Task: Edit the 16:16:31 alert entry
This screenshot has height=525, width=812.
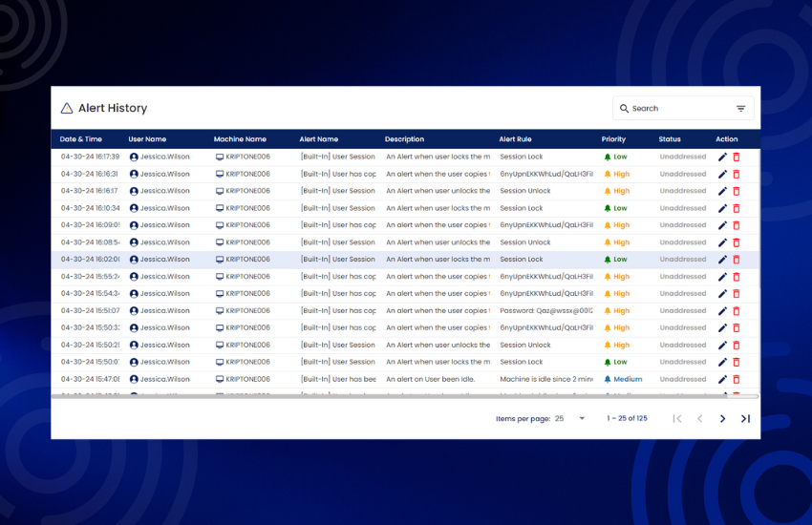Action: point(722,175)
